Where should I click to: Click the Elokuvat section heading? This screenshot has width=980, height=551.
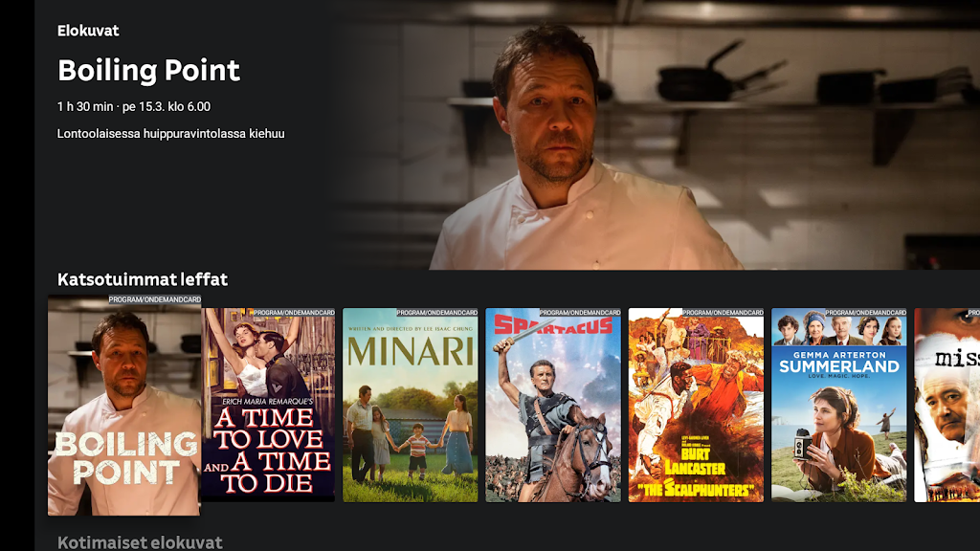88,31
